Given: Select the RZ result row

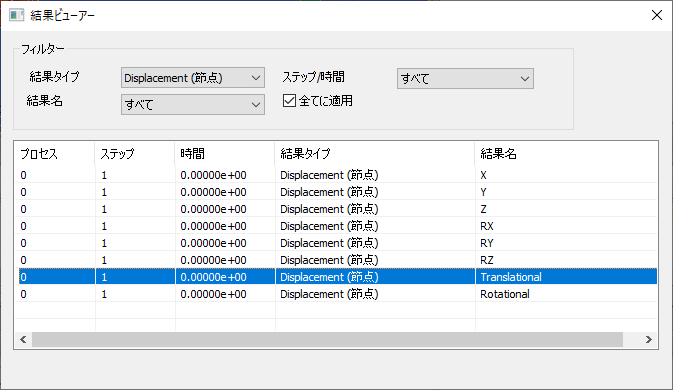Looking at the screenshot, I should (x=336, y=260).
